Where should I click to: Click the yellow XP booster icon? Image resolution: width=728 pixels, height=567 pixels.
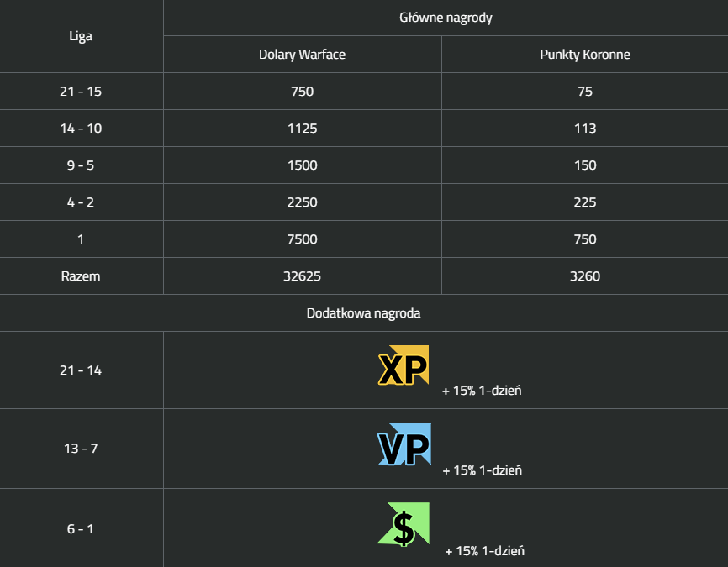click(403, 365)
